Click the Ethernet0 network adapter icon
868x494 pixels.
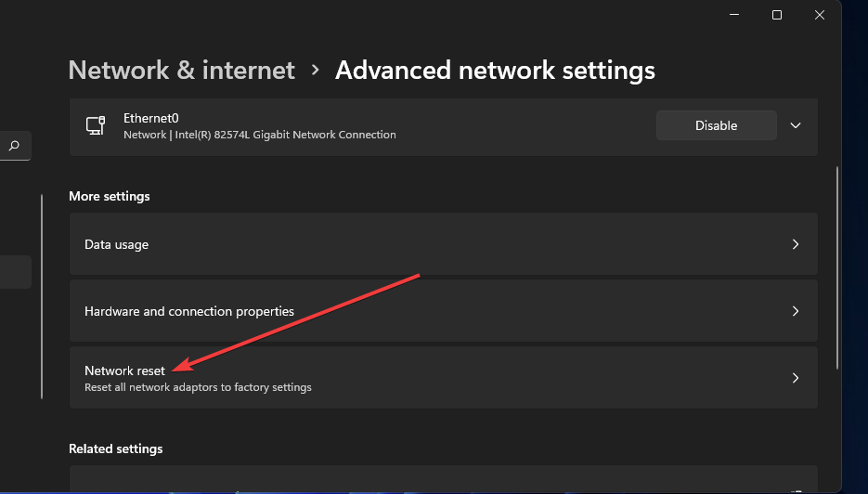(95, 125)
